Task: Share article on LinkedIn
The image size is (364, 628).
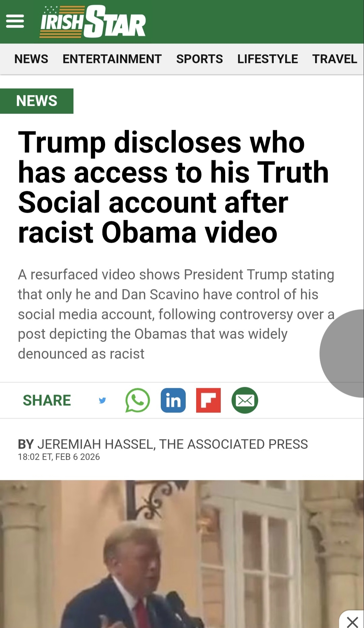Action: pos(173,400)
